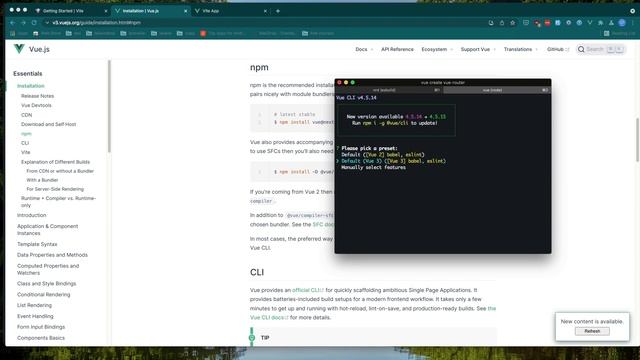The image size is (640, 360).
Task: Go forward with the browser forward arrow
Action: tap(23, 23)
